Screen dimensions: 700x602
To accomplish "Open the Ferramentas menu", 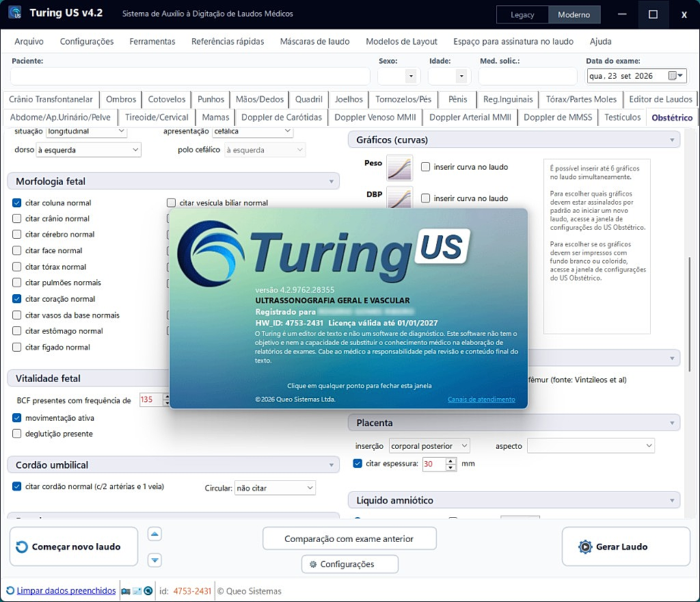I will tap(152, 42).
